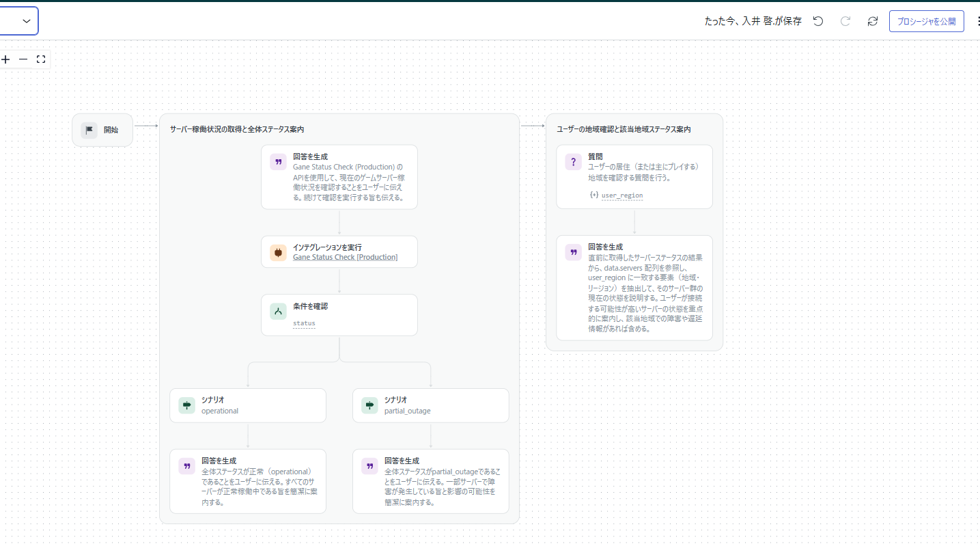Click the zoom out minus icon
The height and width of the screenshot is (544, 980).
(x=23, y=59)
